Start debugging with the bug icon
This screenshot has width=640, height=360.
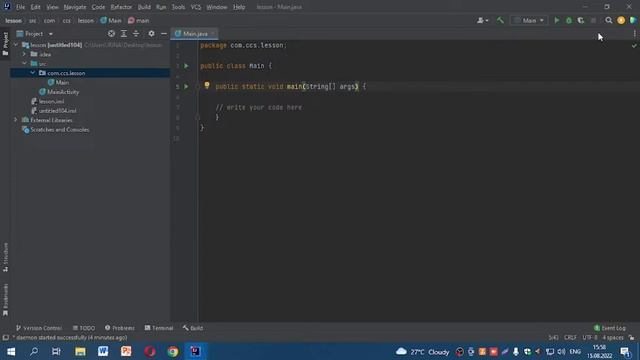click(569, 20)
